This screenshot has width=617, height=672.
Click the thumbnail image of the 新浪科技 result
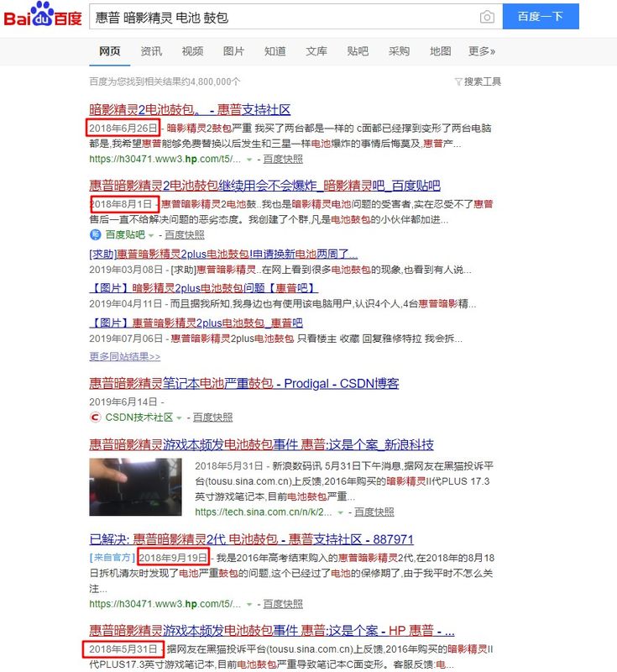click(x=135, y=487)
